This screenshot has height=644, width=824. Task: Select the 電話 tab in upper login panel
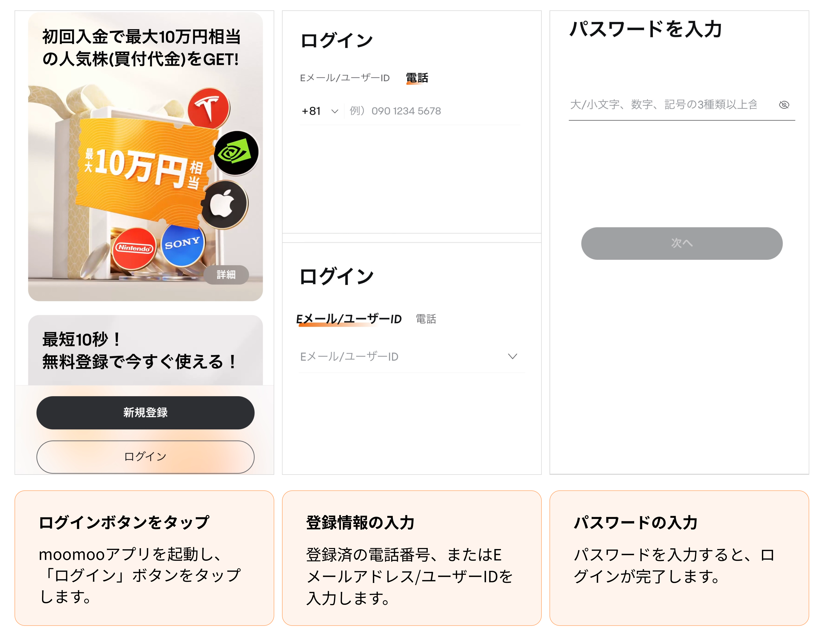(417, 78)
